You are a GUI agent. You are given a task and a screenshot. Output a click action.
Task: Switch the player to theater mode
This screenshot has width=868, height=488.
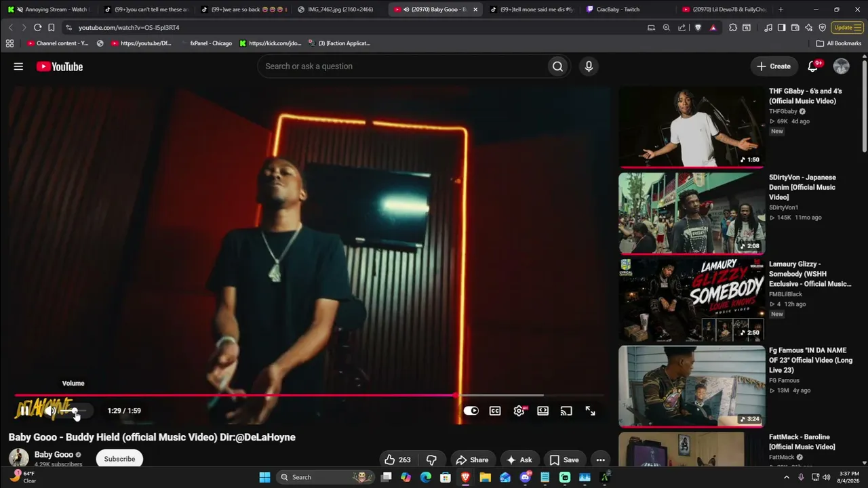point(542,411)
